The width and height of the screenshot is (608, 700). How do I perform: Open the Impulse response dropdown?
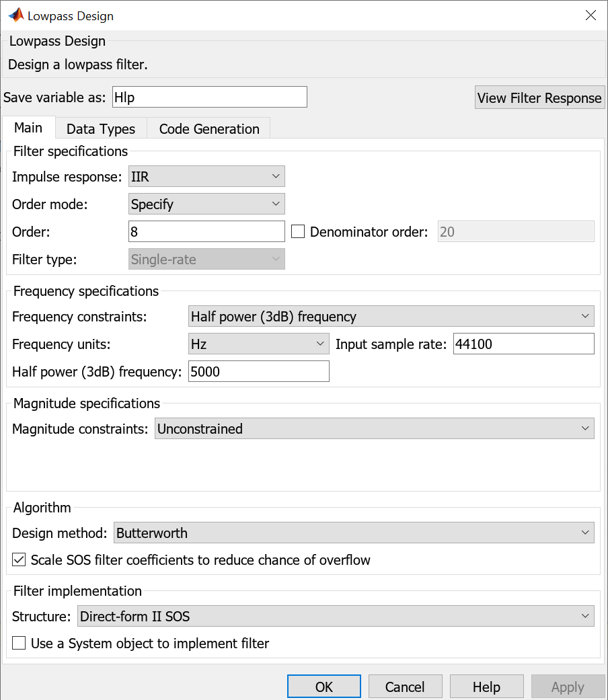tap(206, 176)
